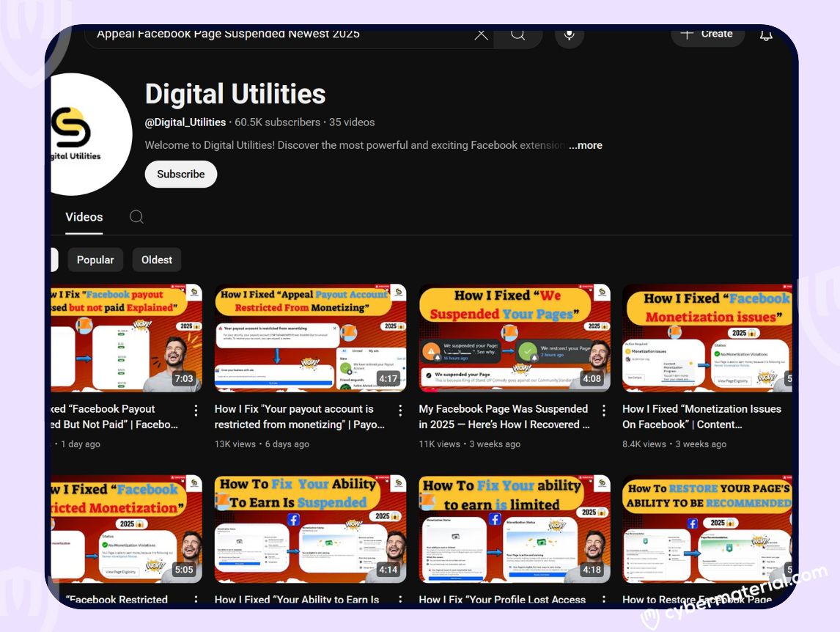
Task: Click the magnifier search button in the top bar
Action: 518,35
